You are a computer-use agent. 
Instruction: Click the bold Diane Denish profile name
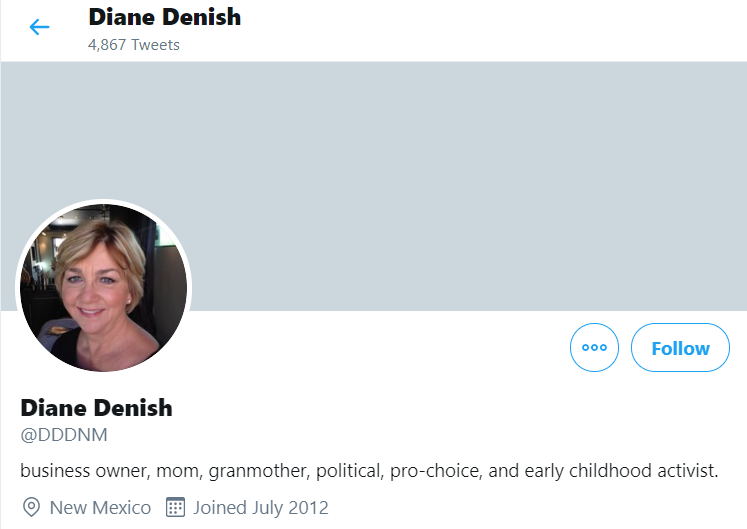[x=96, y=408]
